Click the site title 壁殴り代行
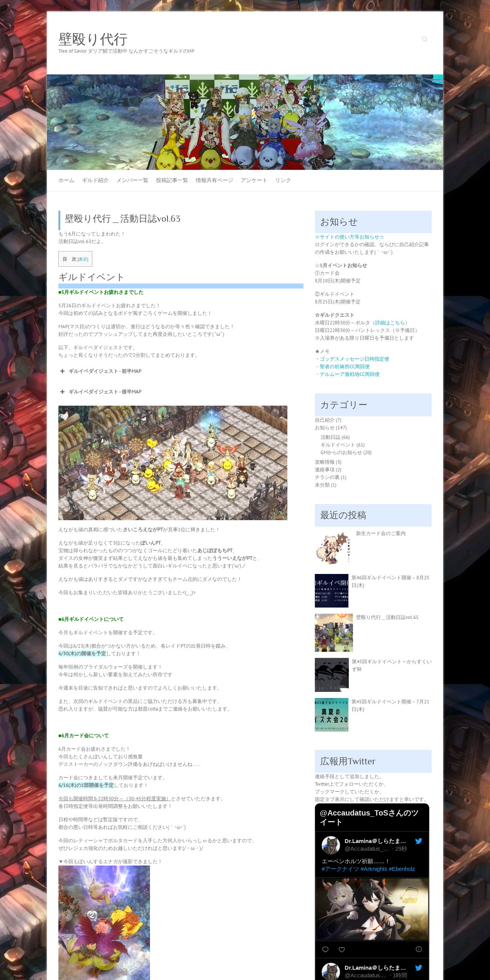 [93, 39]
